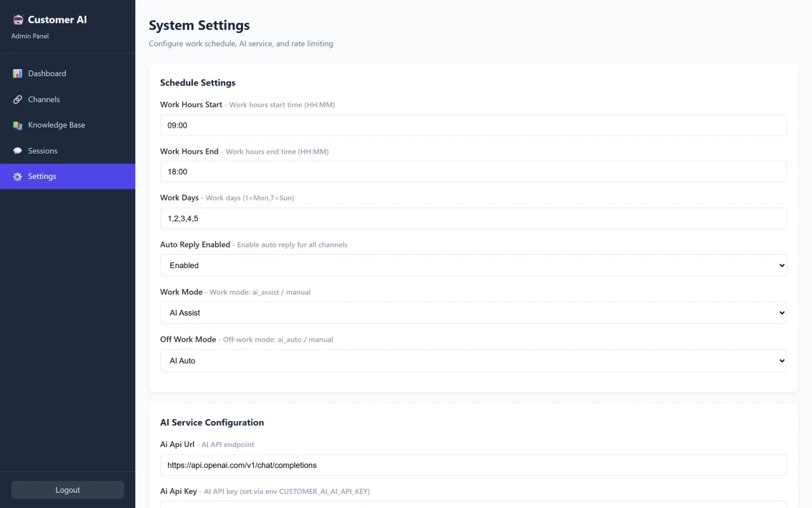
Task: Click the Ai Api Url label
Action: point(178,444)
